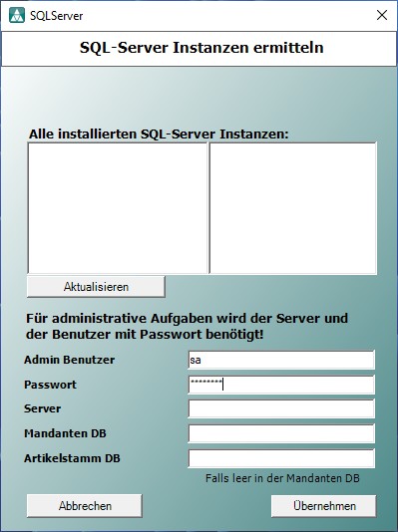Select the right SQL-Server instances list box
Screen dimensions: 398x532
293,208
